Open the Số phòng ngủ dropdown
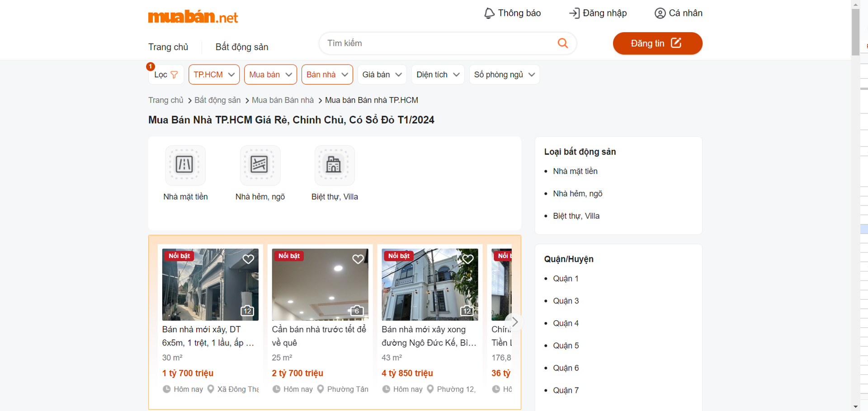868x411 pixels. (x=505, y=75)
